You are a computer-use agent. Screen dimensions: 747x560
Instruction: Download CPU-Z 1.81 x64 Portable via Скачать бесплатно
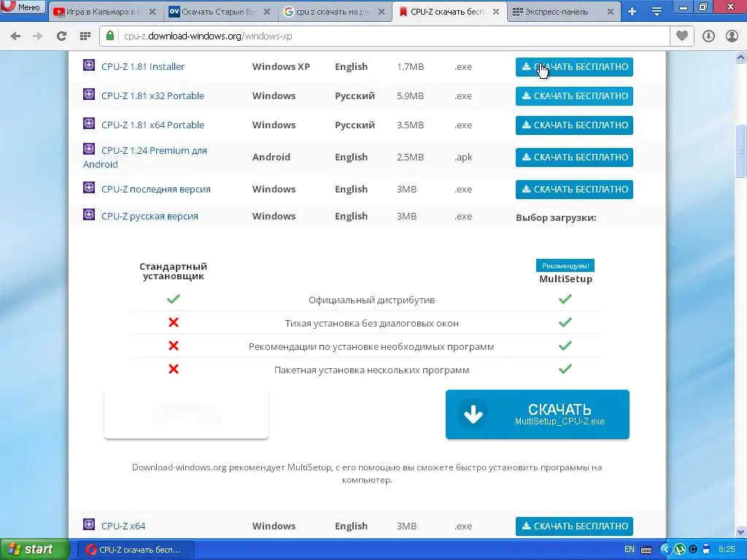point(574,125)
